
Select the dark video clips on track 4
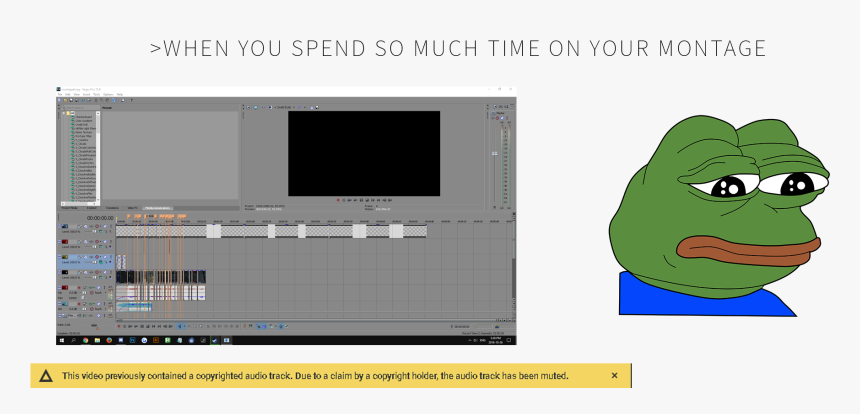pos(161,277)
